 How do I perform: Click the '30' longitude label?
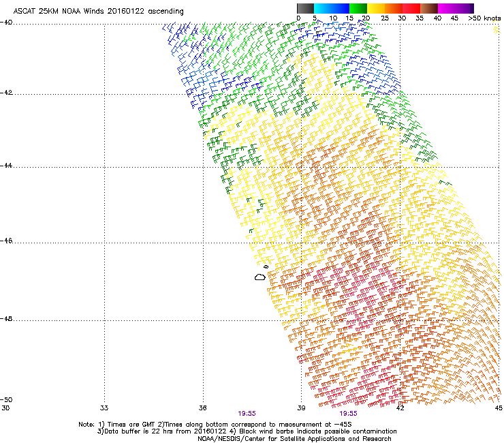[x=5, y=408]
